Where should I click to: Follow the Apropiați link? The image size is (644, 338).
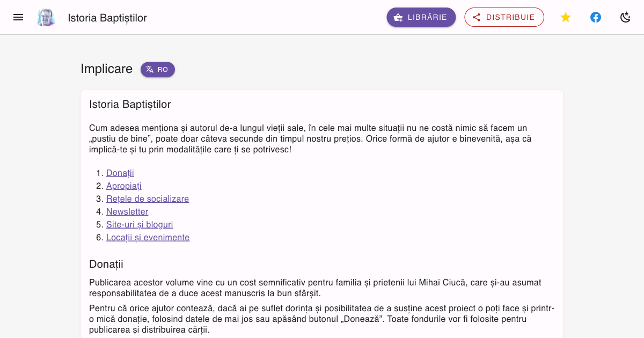pyautogui.click(x=124, y=186)
